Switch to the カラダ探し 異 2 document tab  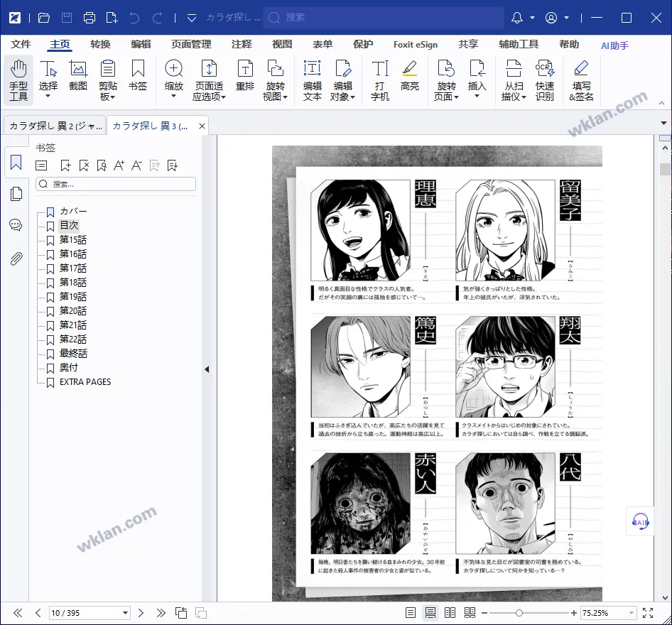[55, 126]
